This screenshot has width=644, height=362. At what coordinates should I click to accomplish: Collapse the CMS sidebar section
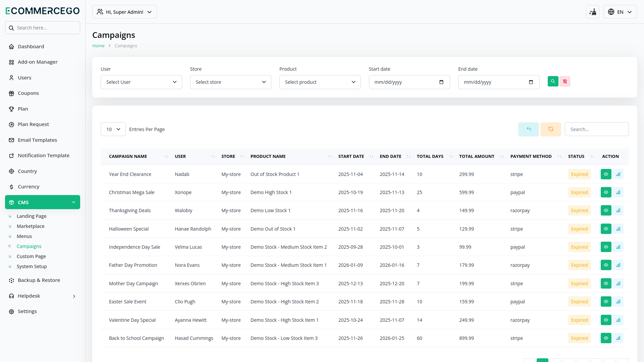coord(43,202)
